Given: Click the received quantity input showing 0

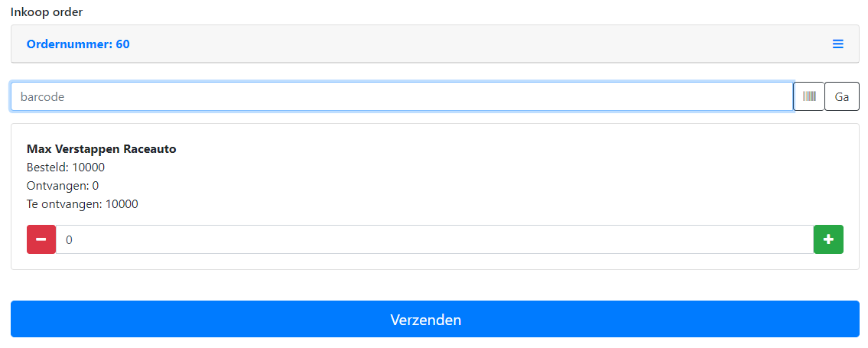Looking at the screenshot, I should [x=434, y=239].
